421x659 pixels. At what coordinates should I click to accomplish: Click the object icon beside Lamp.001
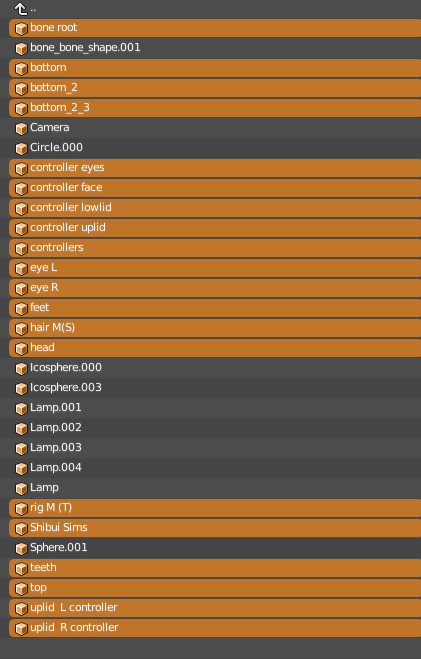[21, 409]
